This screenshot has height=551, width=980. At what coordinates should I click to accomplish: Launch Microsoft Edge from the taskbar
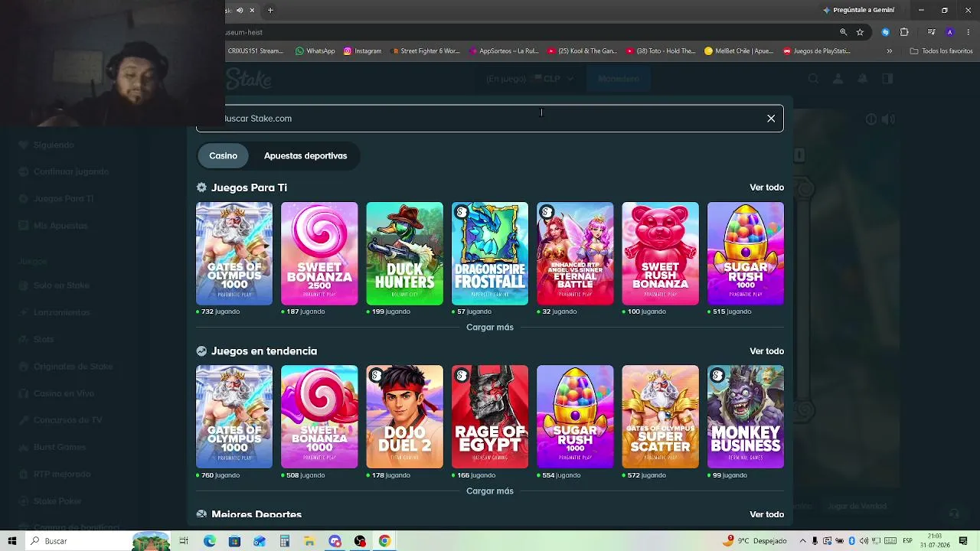click(209, 541)
